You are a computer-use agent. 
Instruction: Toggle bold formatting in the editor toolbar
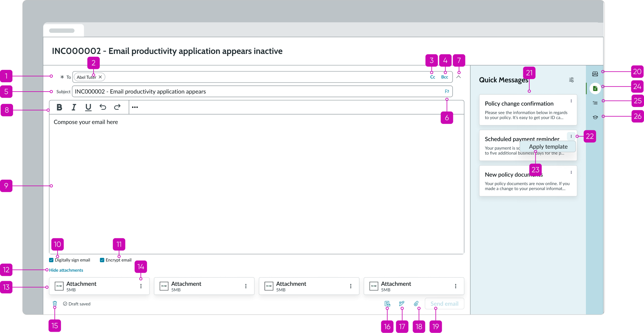59,107
